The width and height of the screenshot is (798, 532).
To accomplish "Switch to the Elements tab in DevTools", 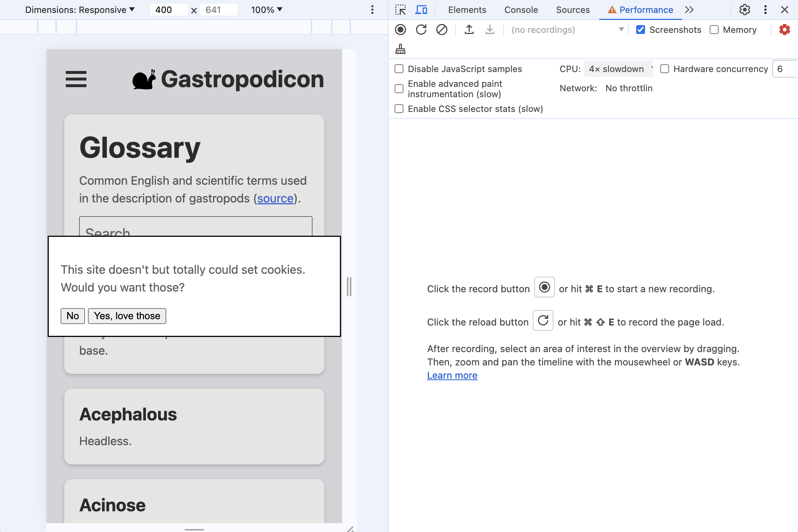I will coord(467,10).
